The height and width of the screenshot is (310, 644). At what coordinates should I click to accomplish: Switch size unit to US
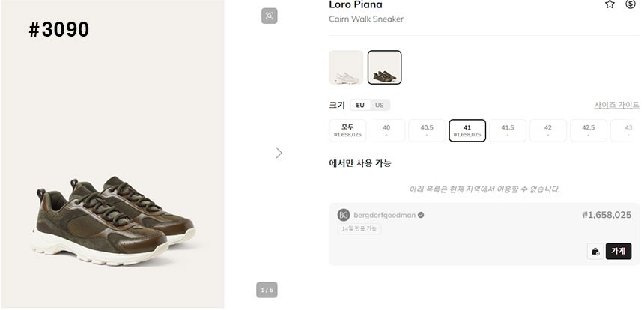pyautogui.click(x=380, y=106)
